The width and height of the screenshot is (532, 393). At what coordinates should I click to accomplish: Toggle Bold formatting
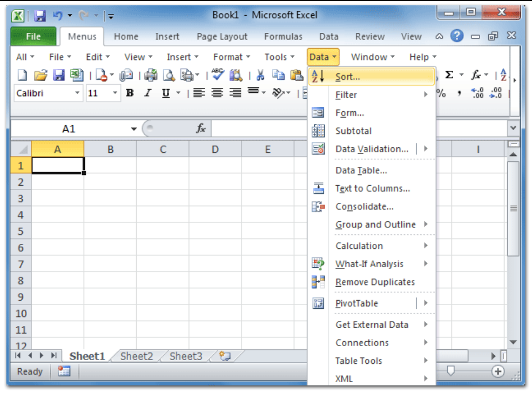(x=130, y=93)
